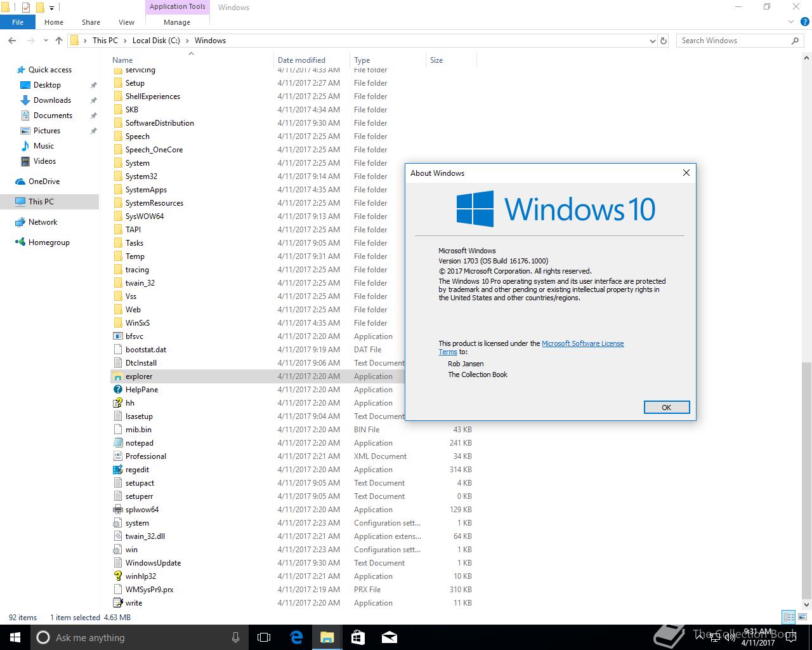The width and height of the screenshot is (812, 650).
Task: Click the explorer application icon
Action: (117, 376)
